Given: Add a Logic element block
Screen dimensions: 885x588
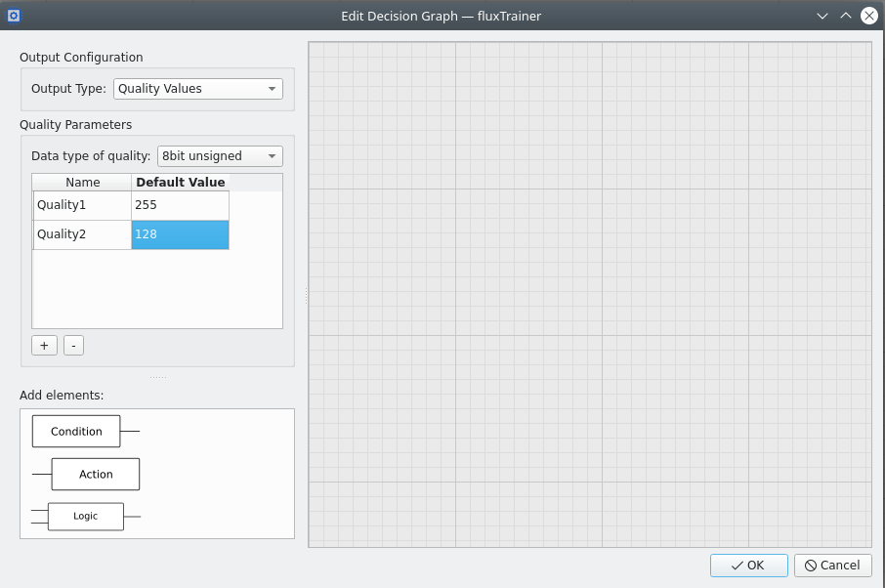Looking at the screenshot, I should (x=86, y=517).
